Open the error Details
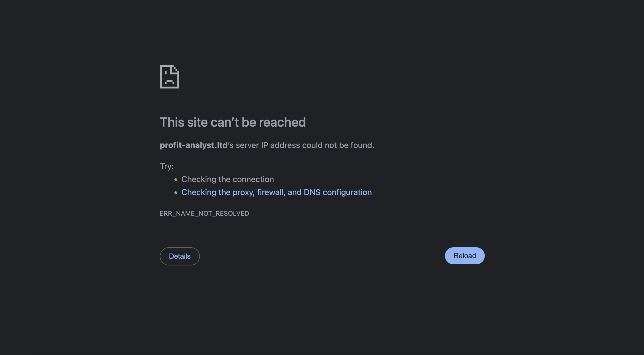This screenshot has height=355, width=644. (x=180, y=256)
